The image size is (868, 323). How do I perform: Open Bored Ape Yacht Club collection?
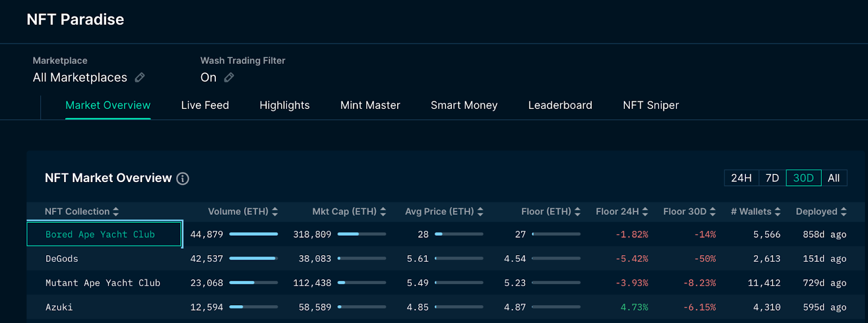coord(100,234)
